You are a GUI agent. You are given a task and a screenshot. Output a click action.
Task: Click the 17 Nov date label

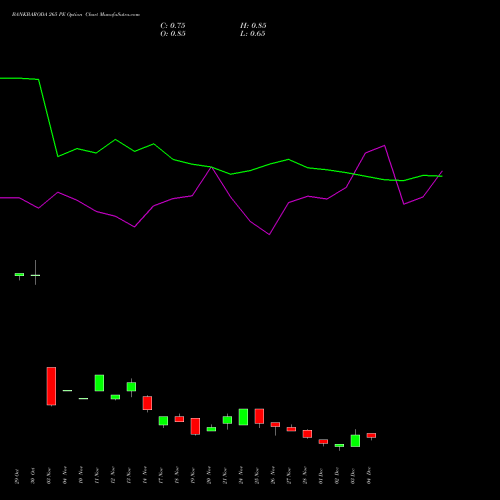[x=161, y=476]
